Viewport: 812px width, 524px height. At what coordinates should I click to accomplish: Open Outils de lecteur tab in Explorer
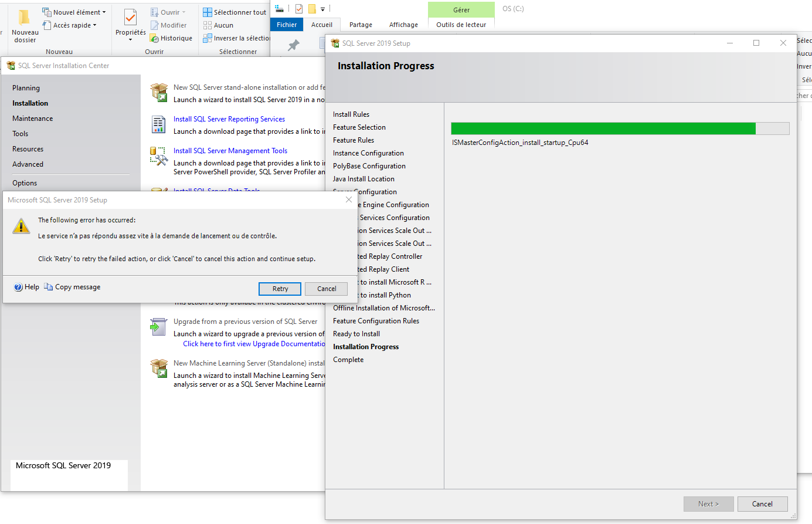click(461, 25)
